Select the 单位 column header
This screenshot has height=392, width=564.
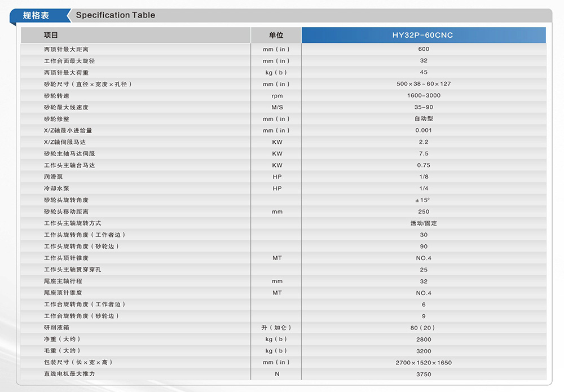276,35
